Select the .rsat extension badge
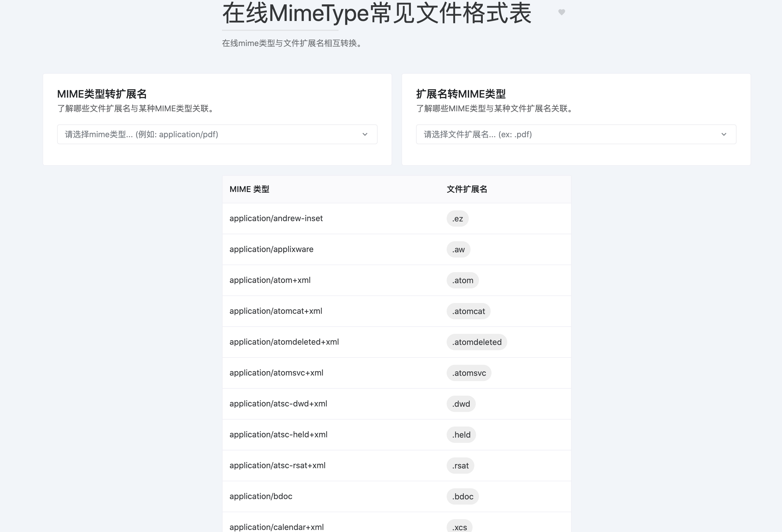 tap(460, 465)
